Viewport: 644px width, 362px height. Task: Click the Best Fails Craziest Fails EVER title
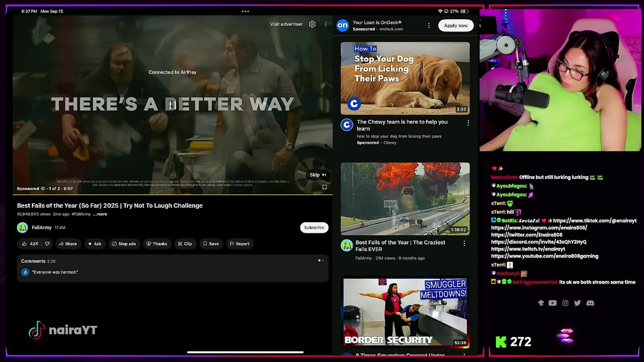tap(400, 246)
